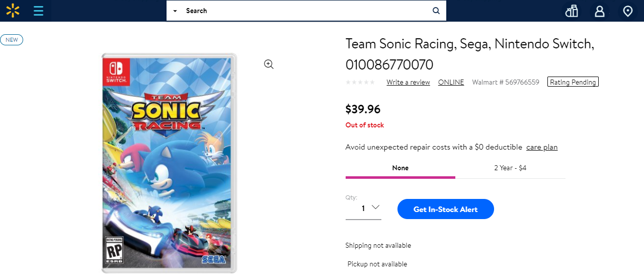644x277 pixels.
Task: Select the None care plan tab
Action: pos(400,168)
